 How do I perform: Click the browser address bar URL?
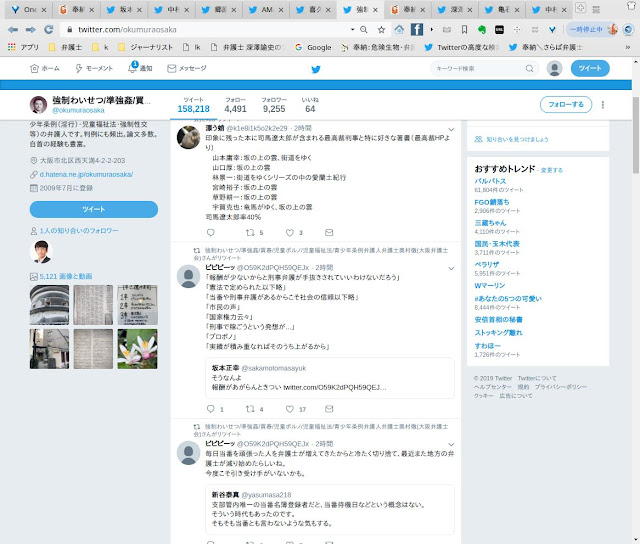pyautogui.click(x=127, y=29)
